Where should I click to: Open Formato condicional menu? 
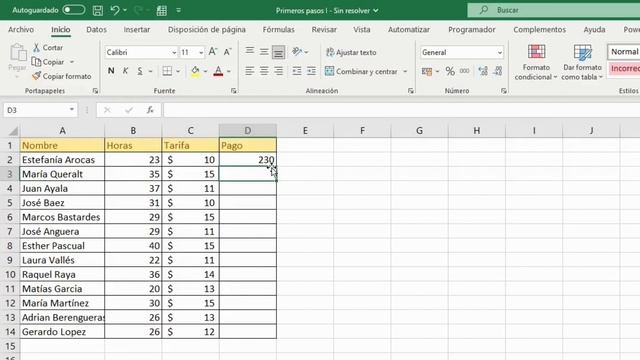pos(536,62)
